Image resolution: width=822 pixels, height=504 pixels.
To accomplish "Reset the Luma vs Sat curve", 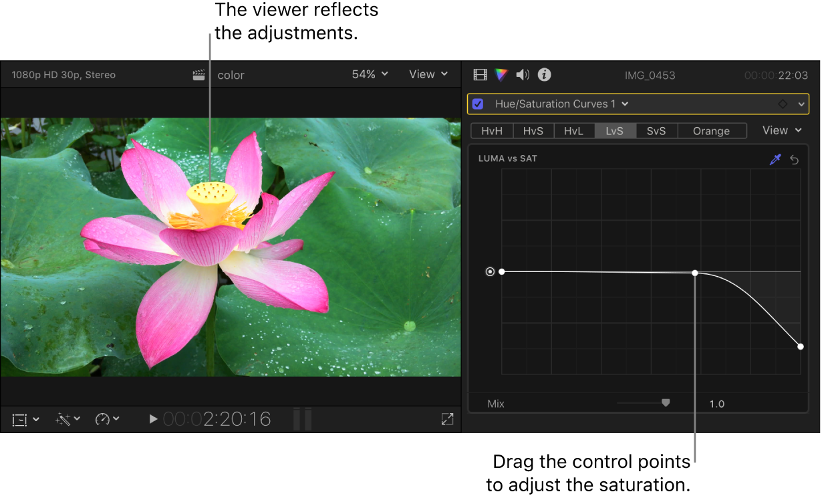I will (x=795, y=159).
